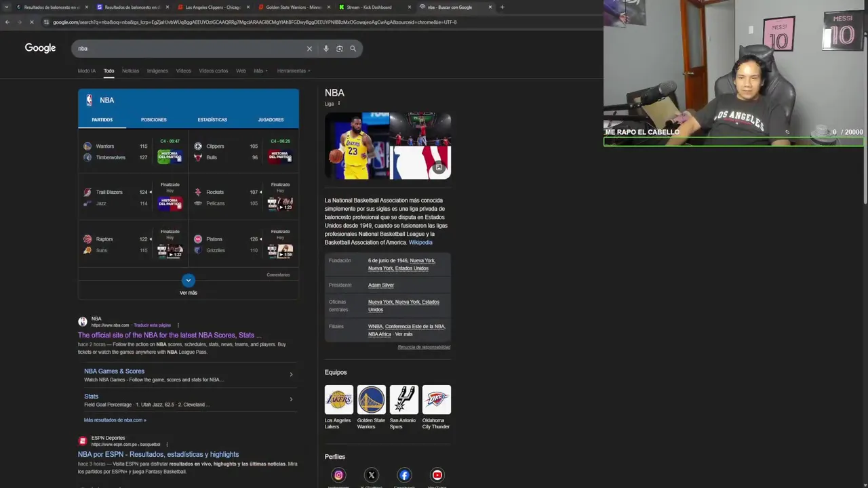
Task: Open Más resultados de nba.com link
Action: click(115, 420)
